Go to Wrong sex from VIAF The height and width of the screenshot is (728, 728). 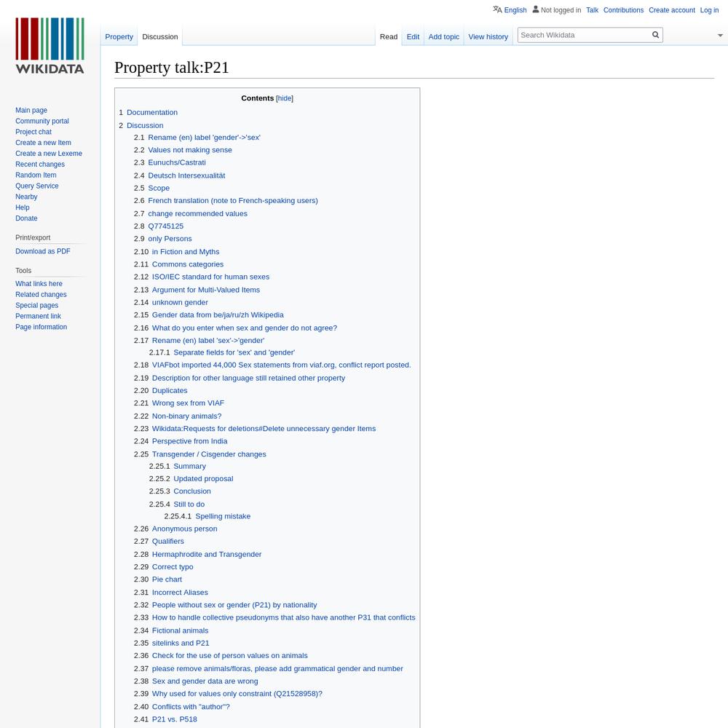point(188,403)
